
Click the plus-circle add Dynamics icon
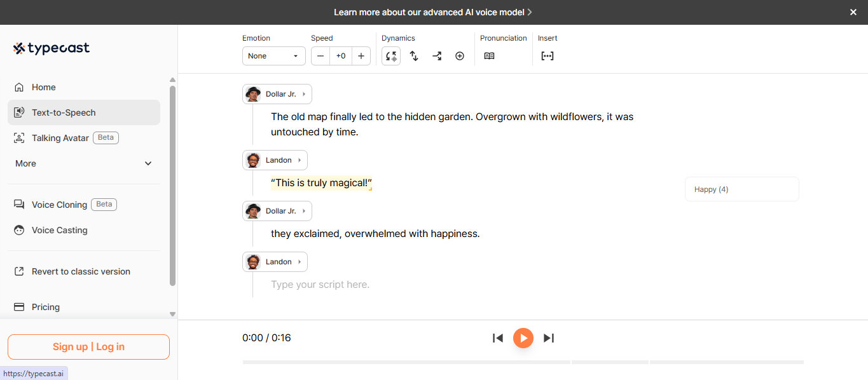460,56
